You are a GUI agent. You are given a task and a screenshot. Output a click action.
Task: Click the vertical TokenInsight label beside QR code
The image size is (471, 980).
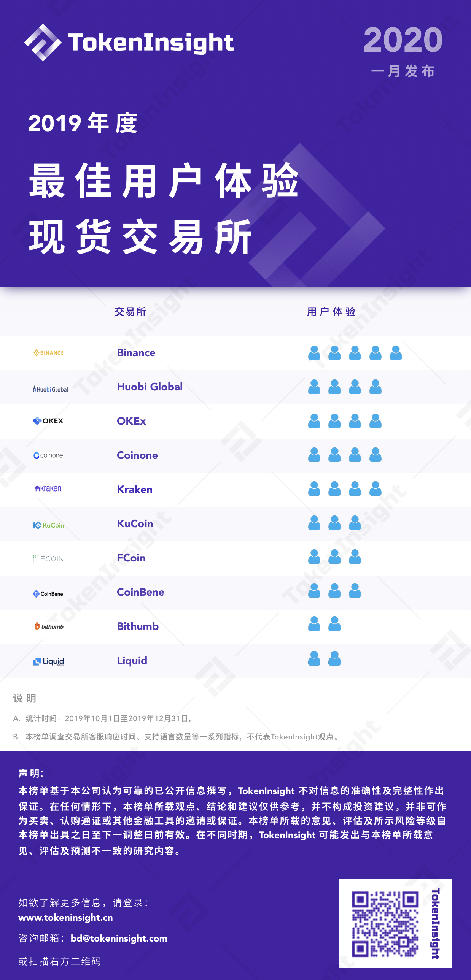(436, 924)
